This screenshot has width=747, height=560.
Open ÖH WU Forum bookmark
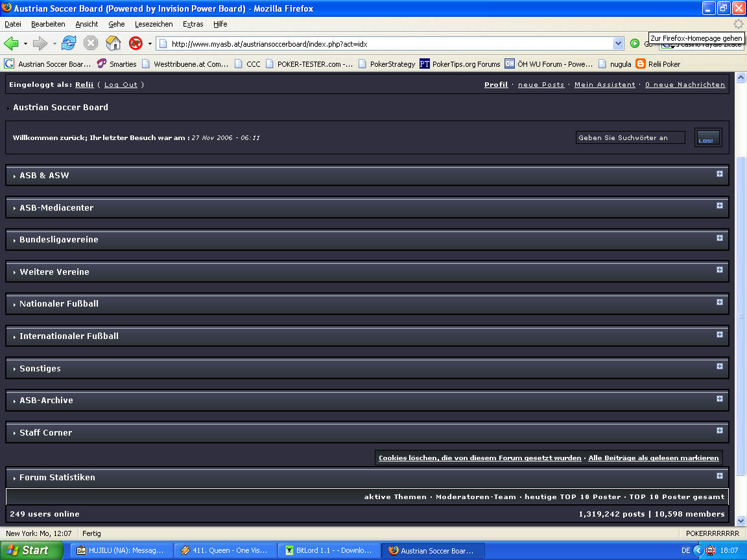[x=549, y=64]
